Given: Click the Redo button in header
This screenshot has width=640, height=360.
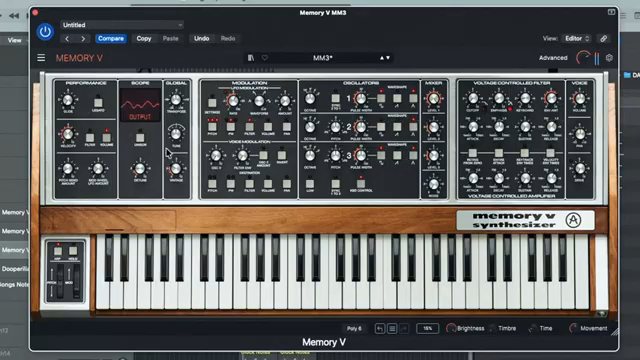Looking at the screenshot, I should [x=228, y=39].
